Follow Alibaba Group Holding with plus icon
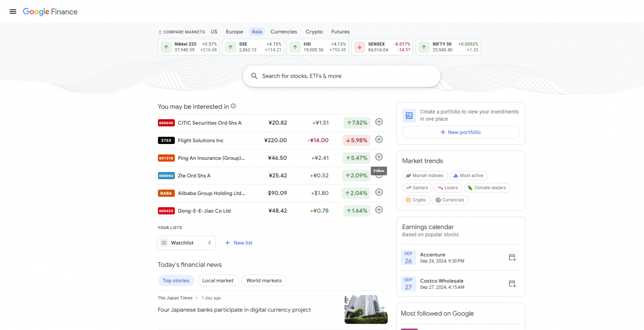Viewport: 644px width, 330px height. pos(379,192)
